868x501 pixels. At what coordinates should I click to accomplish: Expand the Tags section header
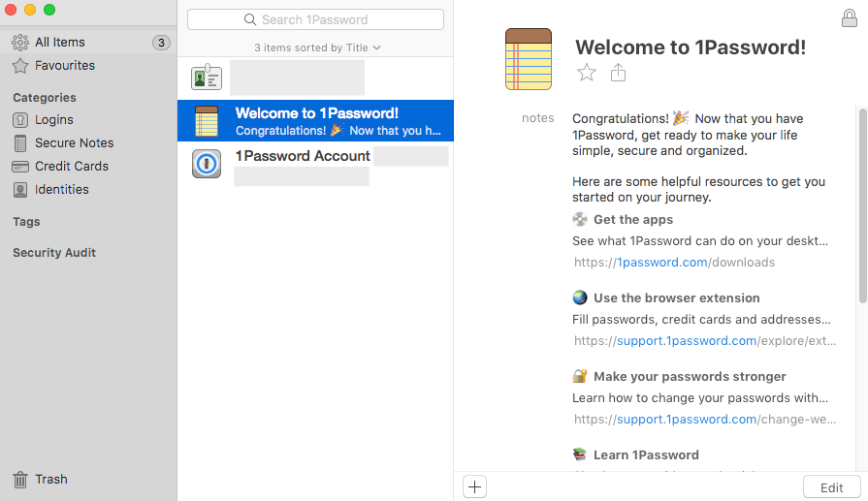point(26,222)
